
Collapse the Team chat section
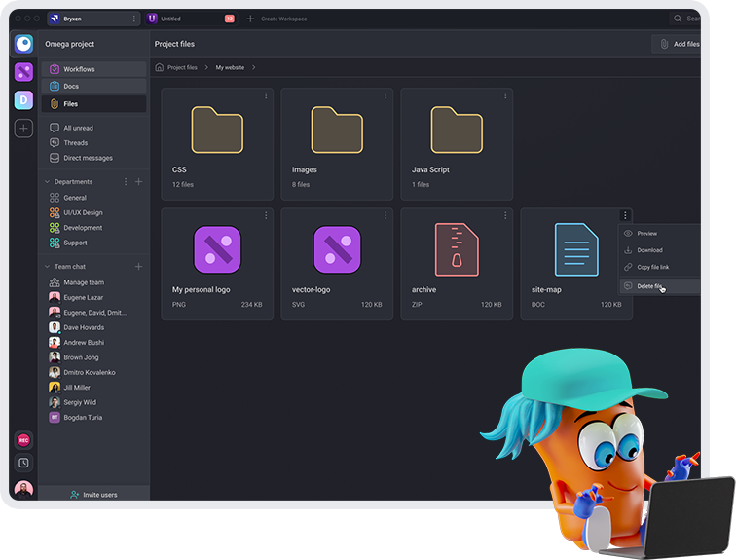tap(47, 267)
